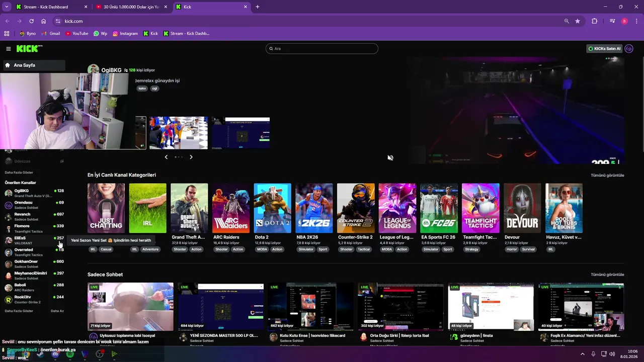Screen dimensions: 644x362
Task: Open Pools, Hot Tubs & Bikinis category
Action: (x=564, y=208)
